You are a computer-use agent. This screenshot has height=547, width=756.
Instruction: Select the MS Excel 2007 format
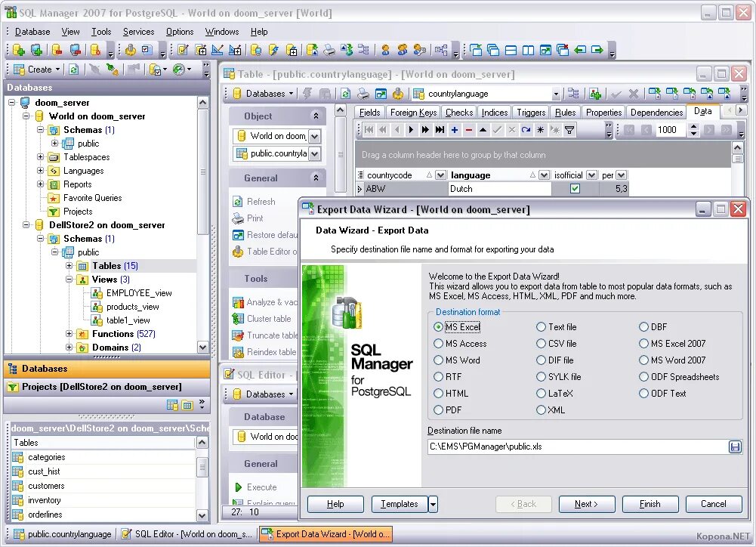(672, 344)
